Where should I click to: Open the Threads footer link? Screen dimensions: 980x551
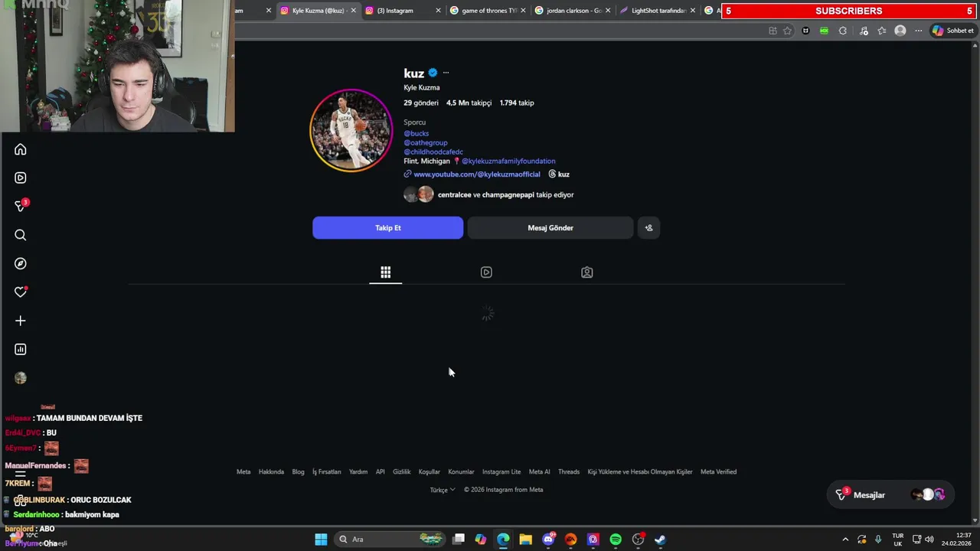tap(569, 471)
